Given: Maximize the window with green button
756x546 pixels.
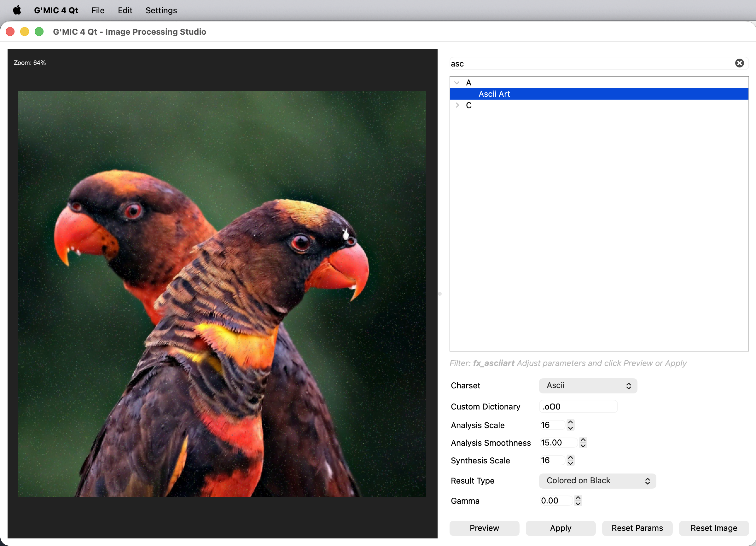Looking at the screenshot, I should click(39, 32).
